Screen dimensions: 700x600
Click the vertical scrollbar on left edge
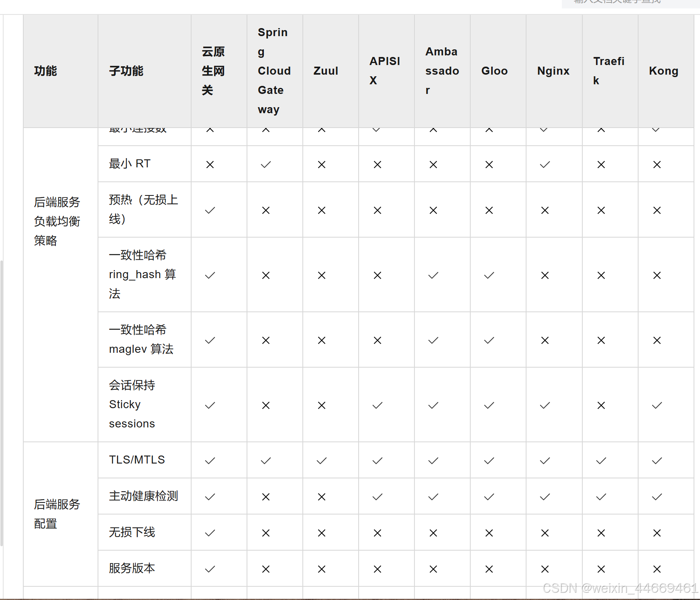coord(2,403)
